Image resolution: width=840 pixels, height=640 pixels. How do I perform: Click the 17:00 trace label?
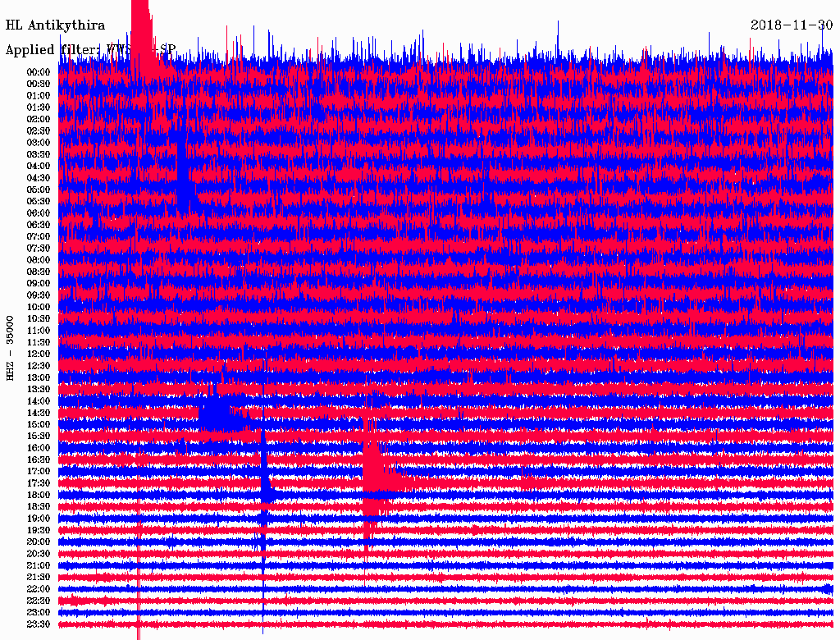[x=39, y=471]
